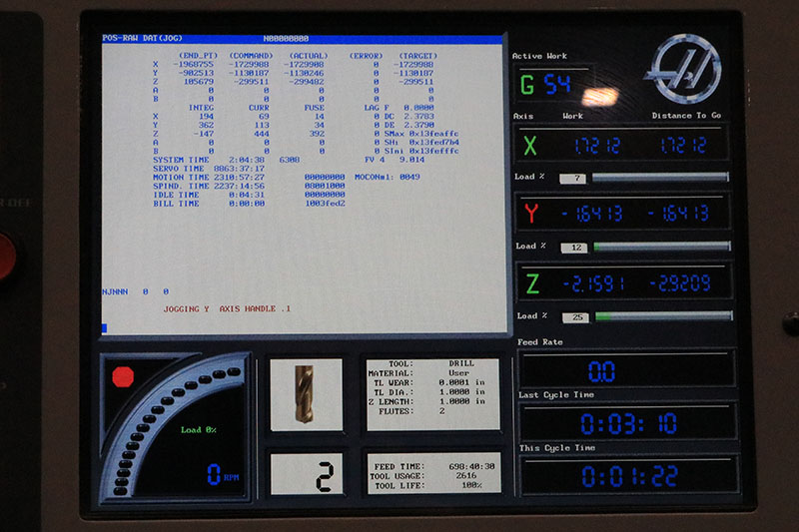799x532 pixels.
Task: Click the Y Distance To Go value
Action: [x=678, y=214]
